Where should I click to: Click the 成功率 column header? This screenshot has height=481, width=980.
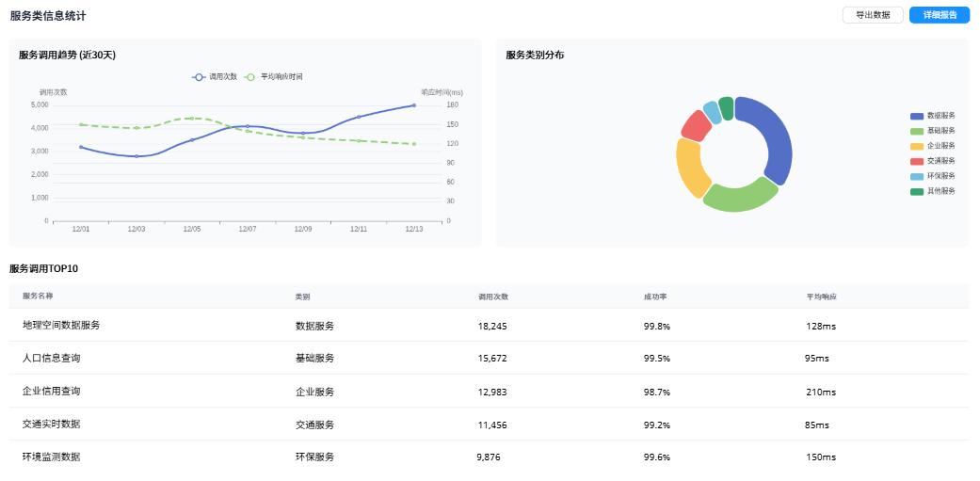pyautogui.click(x=655, y=297)
